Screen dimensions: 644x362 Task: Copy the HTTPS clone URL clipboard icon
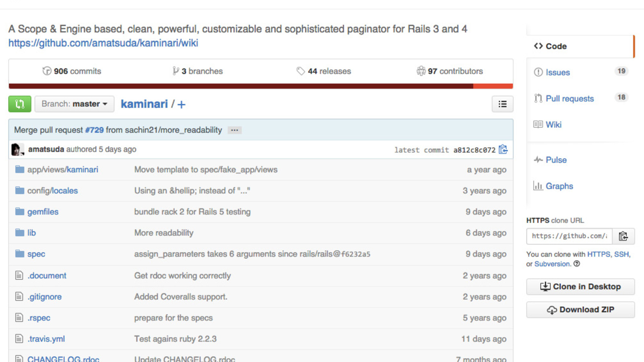click(623, 236)
